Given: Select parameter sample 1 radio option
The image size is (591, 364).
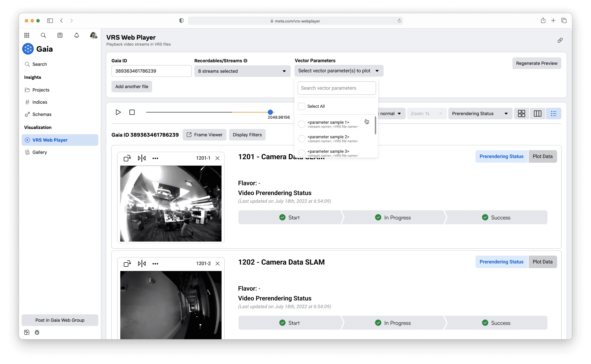Looking at the screenshot, I should [x=302, y=124].
